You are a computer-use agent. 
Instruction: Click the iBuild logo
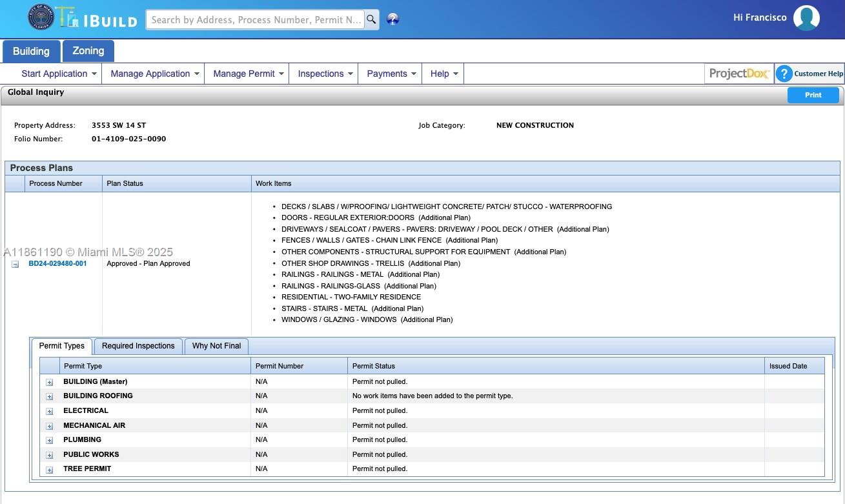[x=97, y=18]
